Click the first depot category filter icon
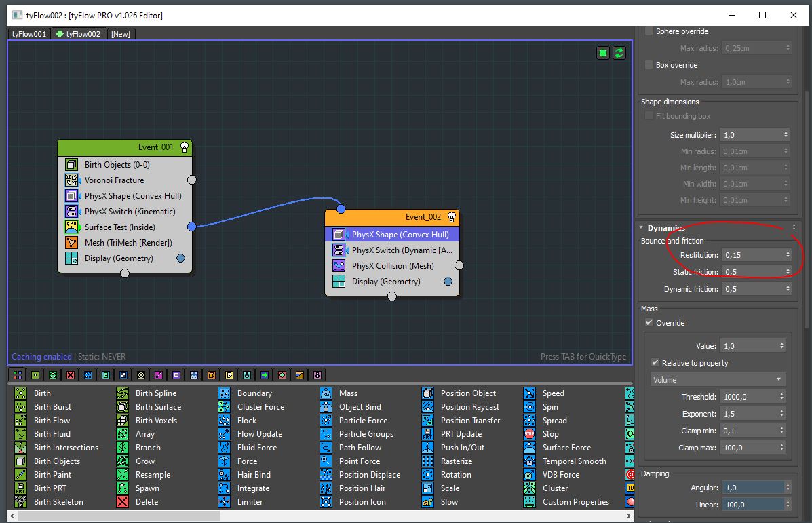This screenshot has height=523, width=812. click(18, 375)
